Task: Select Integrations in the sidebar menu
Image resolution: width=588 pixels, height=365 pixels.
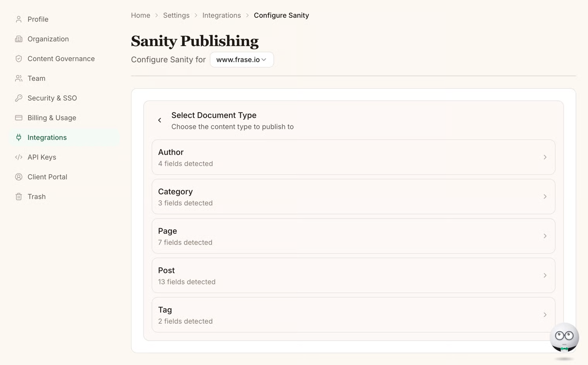Action: (47, 137)
